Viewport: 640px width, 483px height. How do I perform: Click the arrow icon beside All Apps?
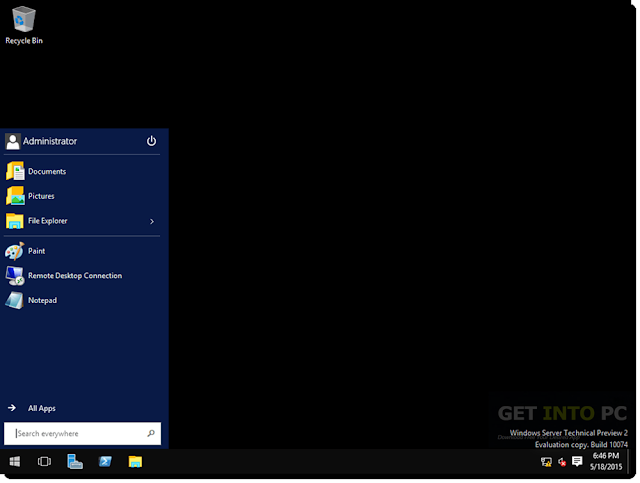coord(12,407)
